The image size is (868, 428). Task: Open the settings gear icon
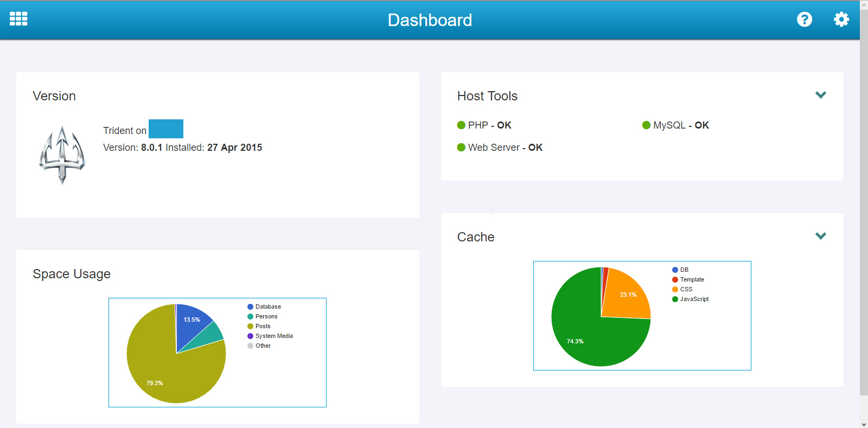pyautogui.click(x=841, y=20)
